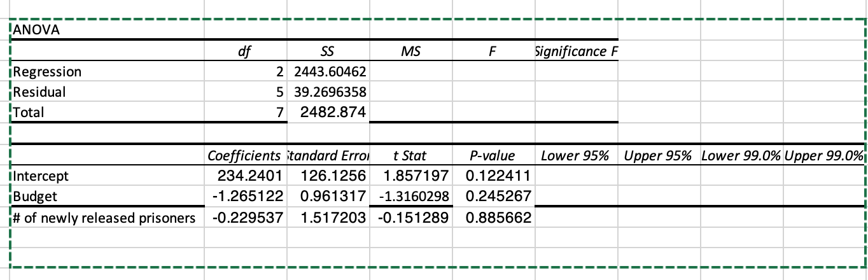Select the Standard Error header cell
868x280 pixels.
coord(328,155)
